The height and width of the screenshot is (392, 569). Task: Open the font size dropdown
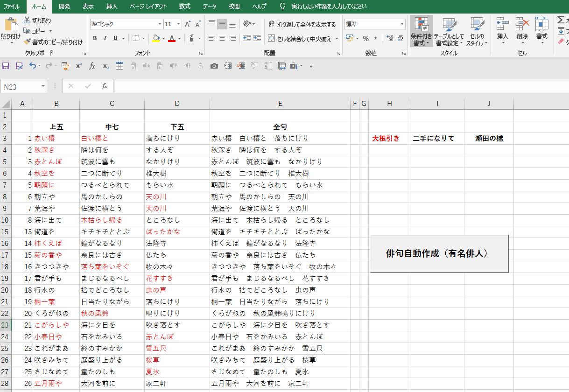(179, 24)
